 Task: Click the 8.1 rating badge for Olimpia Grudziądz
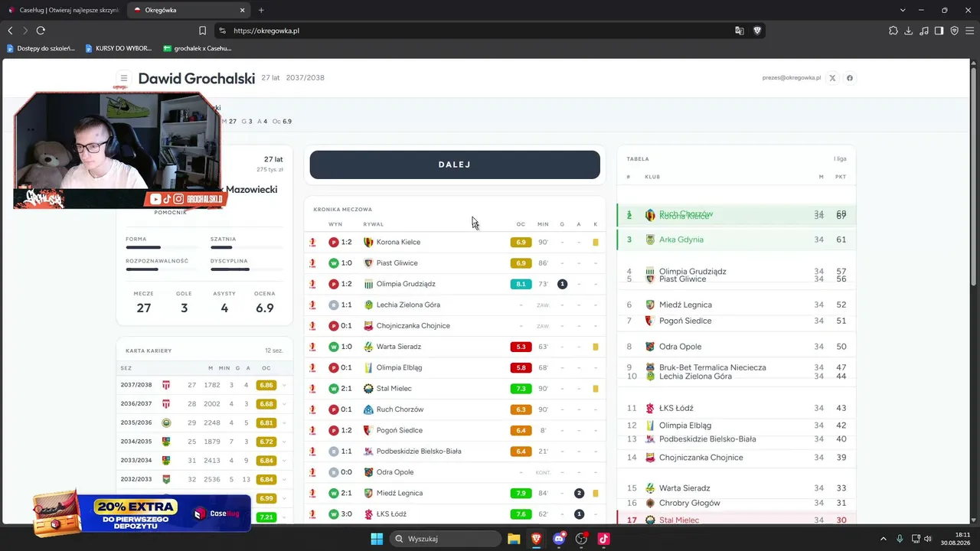[x=521, y=284]
